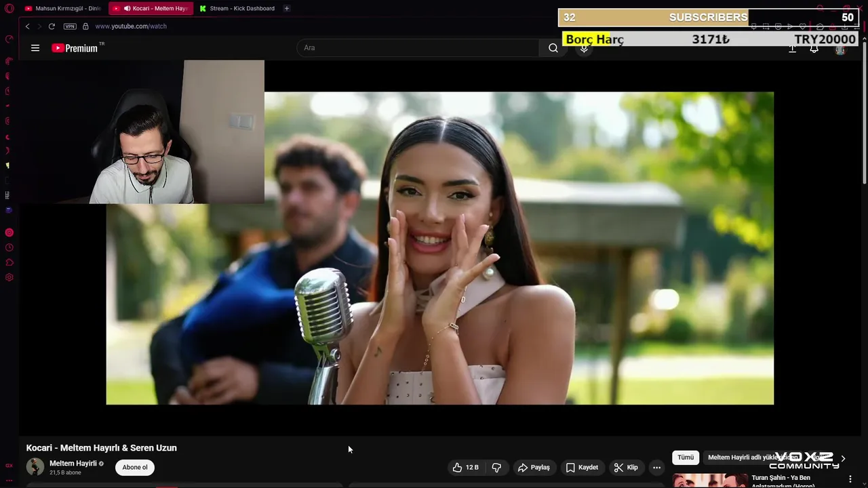Viewport: 868px width, 488px height.
Task: Open the YouTube create upload icon
Action: click(x=792, y=49)
